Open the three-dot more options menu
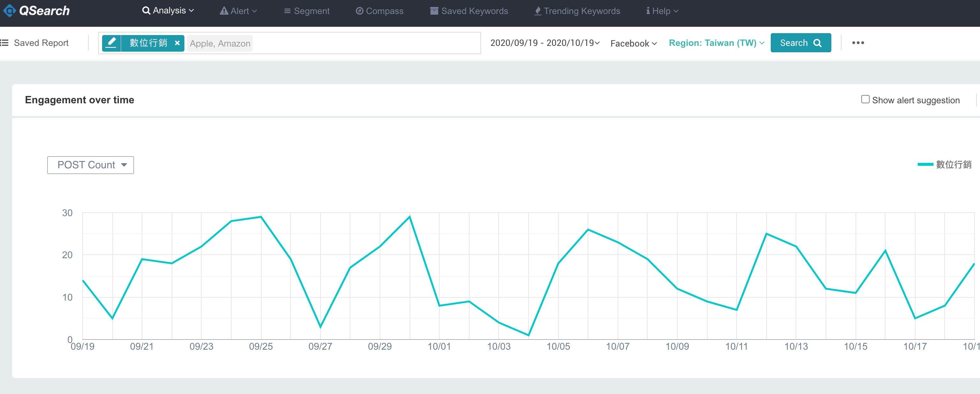This screenshot has height=394, width=980. point(858,43)
